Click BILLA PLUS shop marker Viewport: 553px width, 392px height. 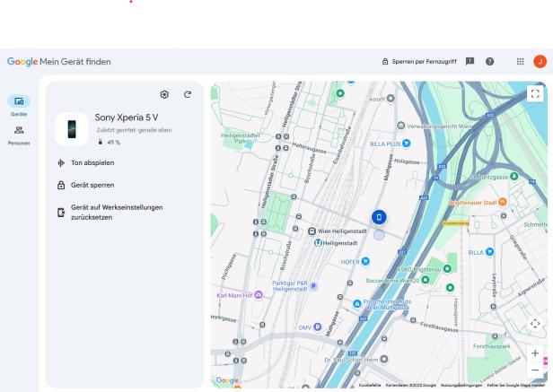407,144
